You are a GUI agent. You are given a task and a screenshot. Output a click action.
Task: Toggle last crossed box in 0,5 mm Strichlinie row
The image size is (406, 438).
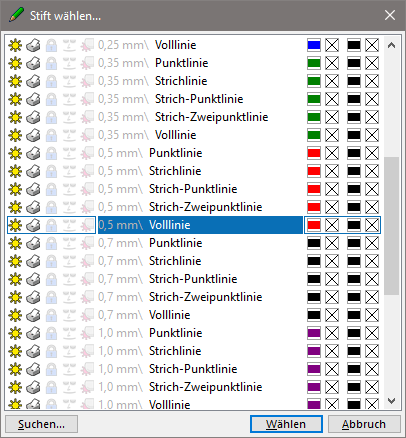pyautogui.click(x=372, y=171)
